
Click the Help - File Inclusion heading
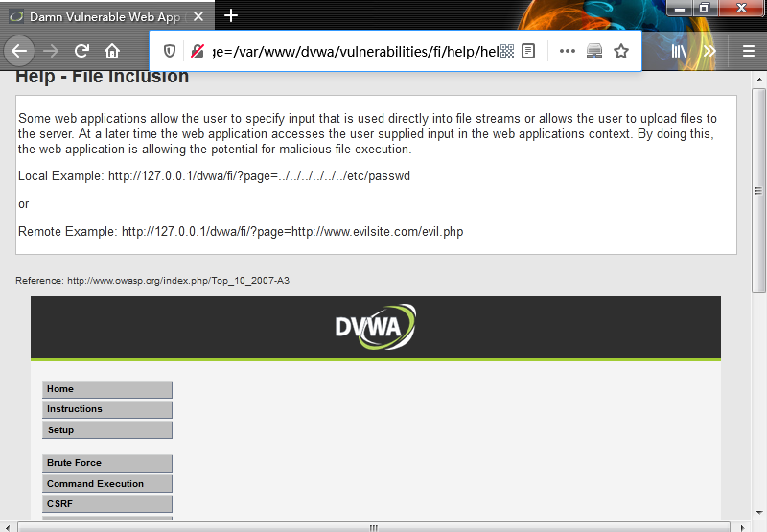[102, 78]
